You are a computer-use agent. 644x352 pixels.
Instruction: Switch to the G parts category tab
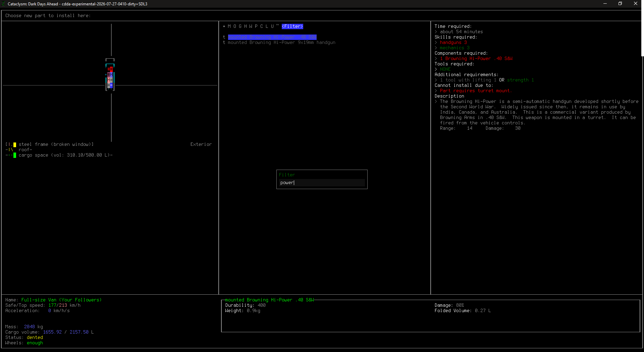tap(240, 26)
